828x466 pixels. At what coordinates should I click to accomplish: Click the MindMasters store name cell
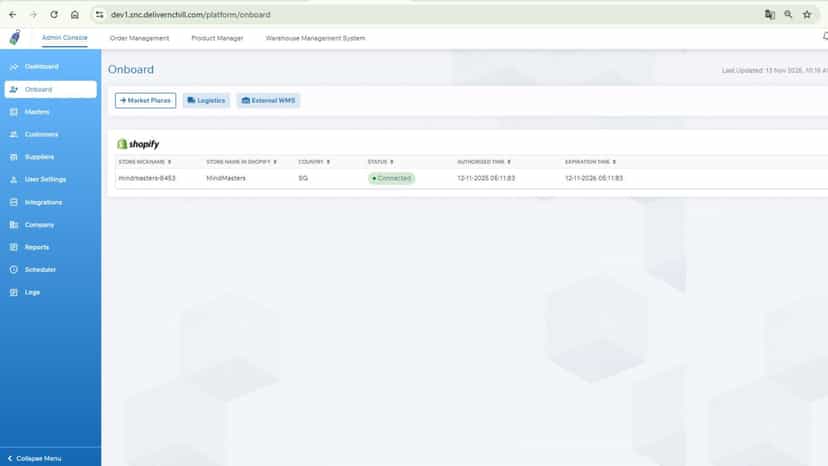pyautogui.click(x=226, y=178)
